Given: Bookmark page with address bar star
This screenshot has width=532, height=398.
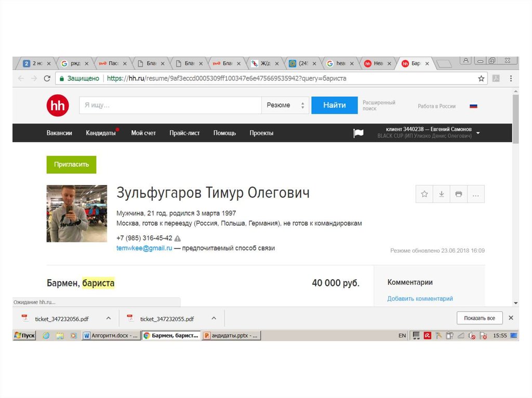Looking at the screenshot, I should click(481, 78).
